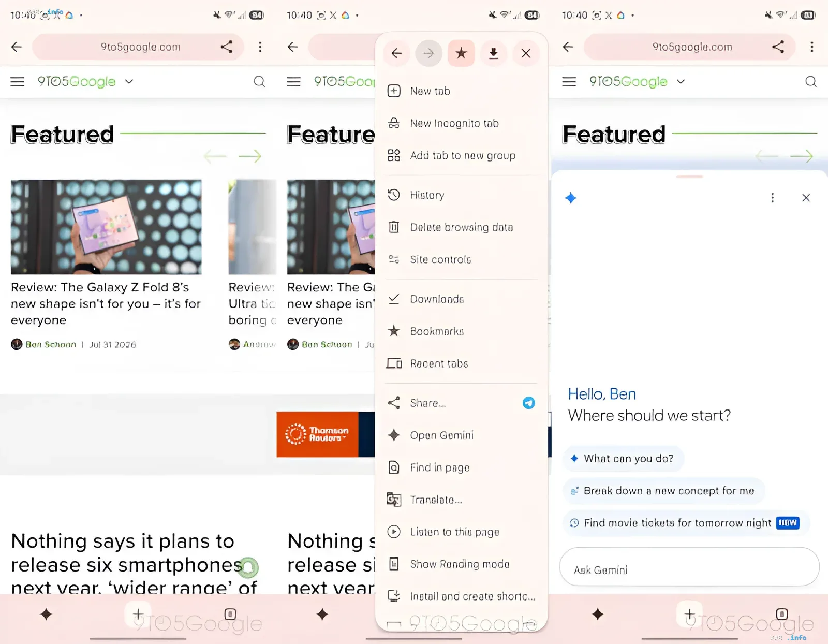Tap the green next arrow under Featured, left screen
The image size is (828, 644).
click(x=250, y=156)
